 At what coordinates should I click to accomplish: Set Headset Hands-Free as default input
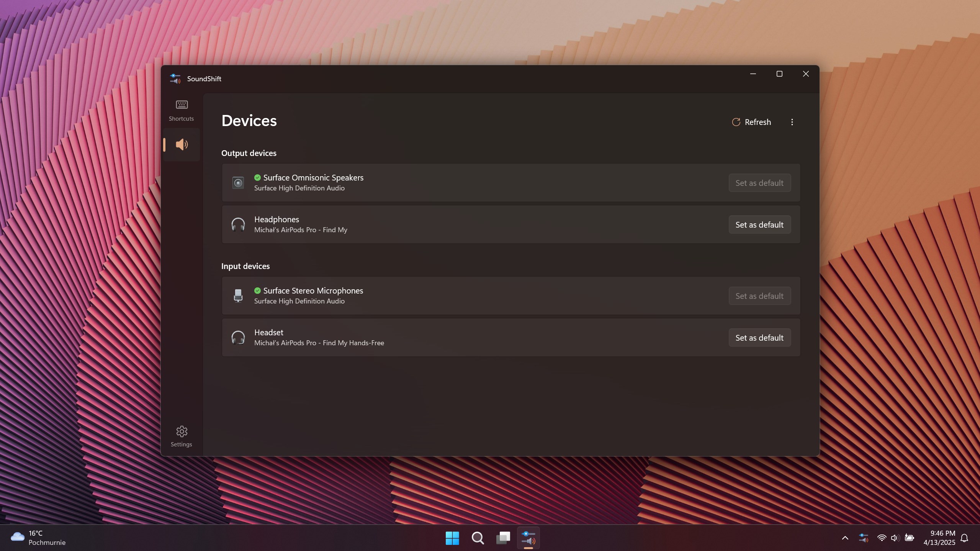(x=759, y=338)
